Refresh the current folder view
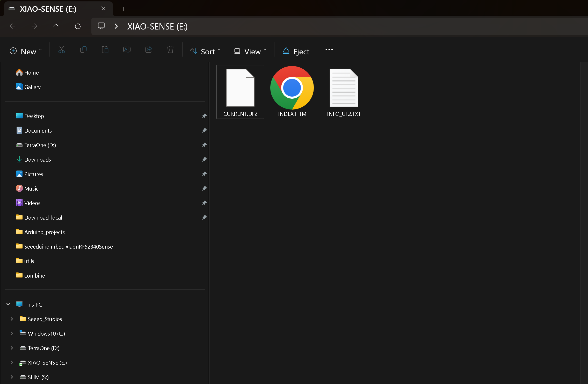The image size is (588, 384). (78, 26)
